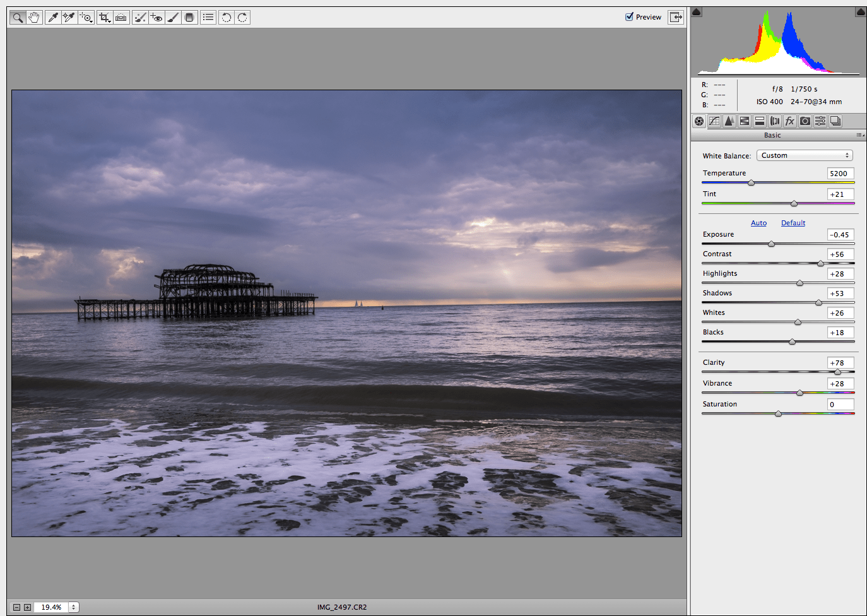Select the White Balance eyedropper tool
The height and width of the screenshot is (616, 867).
coord(53,18)
